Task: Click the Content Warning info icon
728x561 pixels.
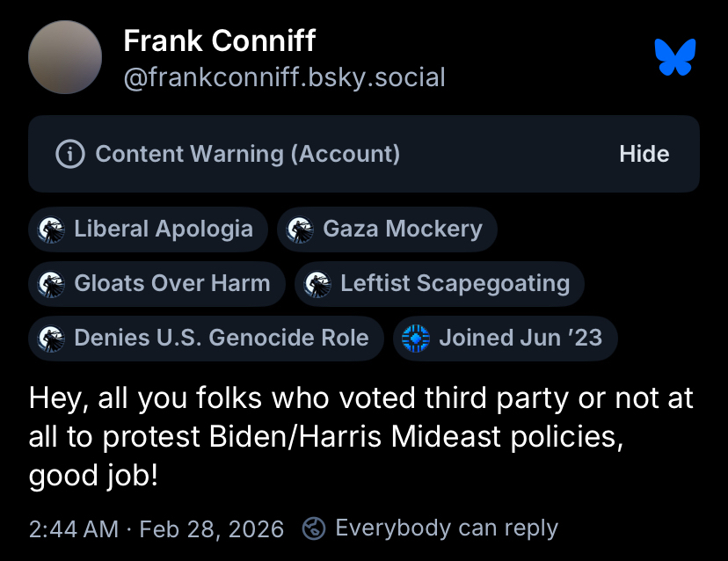Action: point(69,154)
